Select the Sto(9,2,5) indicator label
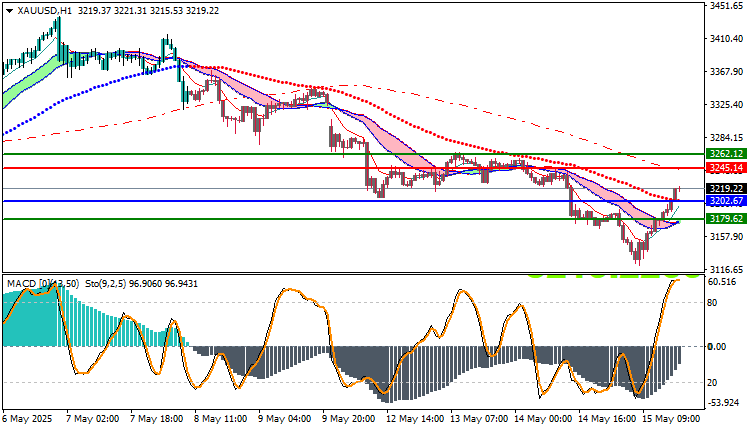The image size is (750, 430). (106, 284)
